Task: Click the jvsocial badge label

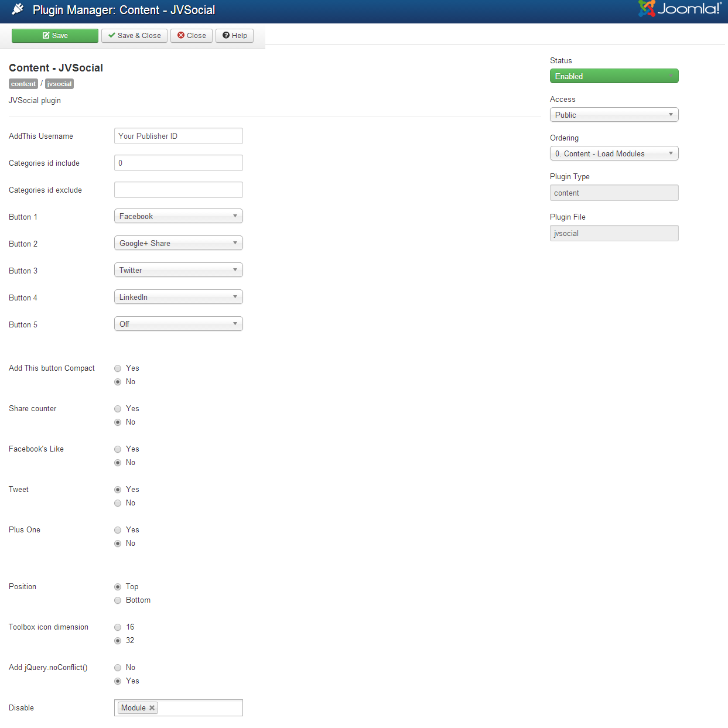Action: (59, 84)
